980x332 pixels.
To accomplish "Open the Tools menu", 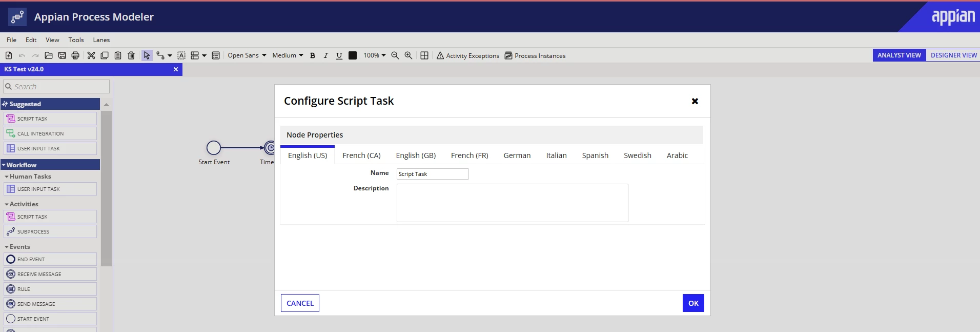I will pos(76,40).
